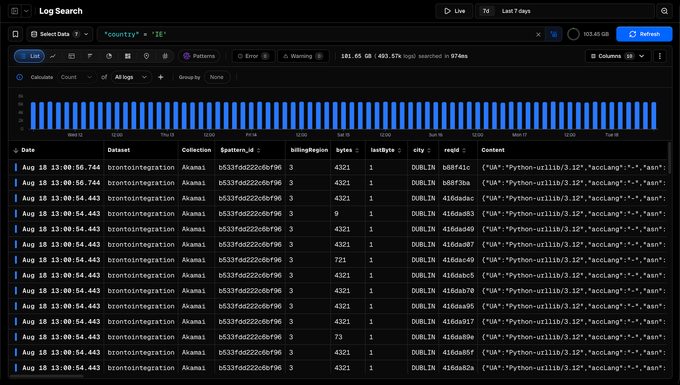Toggle the sidebar panel icon

15,11
